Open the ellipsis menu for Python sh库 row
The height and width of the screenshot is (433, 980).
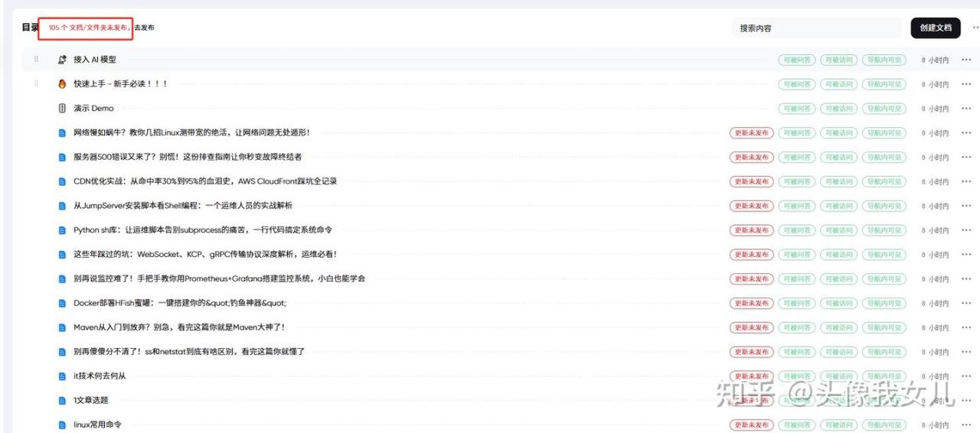(966, 230)
